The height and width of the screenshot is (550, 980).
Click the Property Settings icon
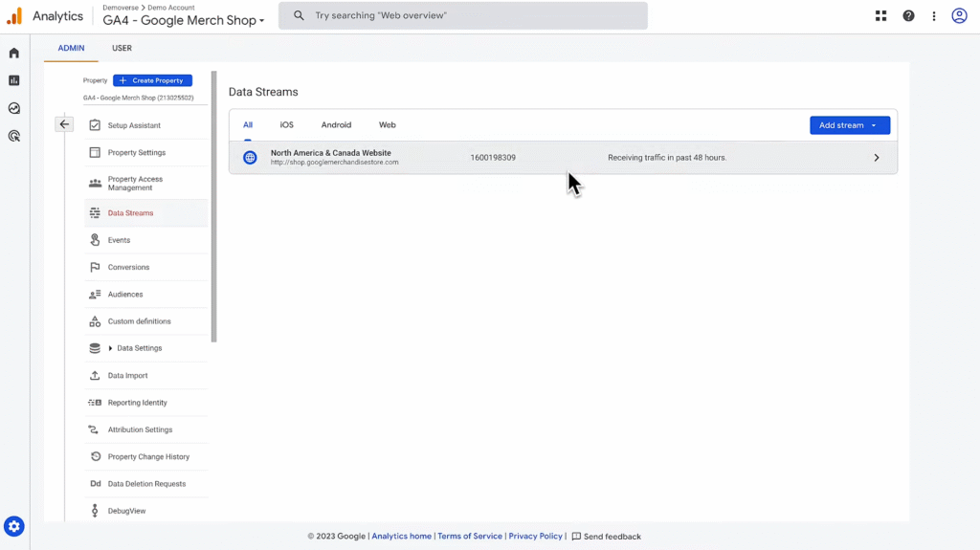coord(95,152)
